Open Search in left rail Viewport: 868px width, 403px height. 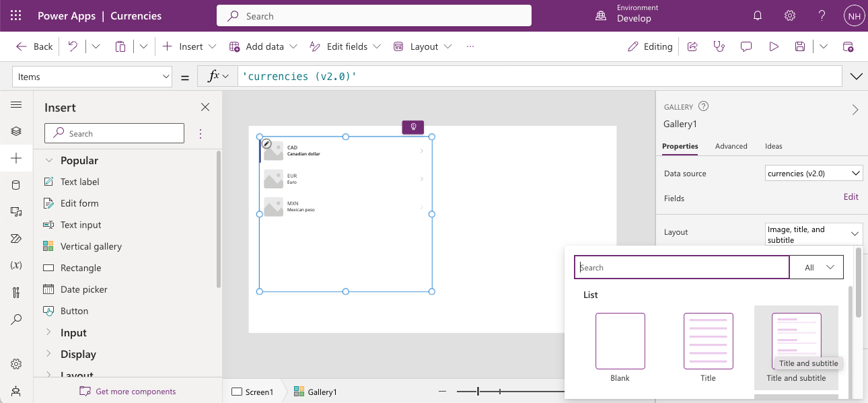click(16, 320)
